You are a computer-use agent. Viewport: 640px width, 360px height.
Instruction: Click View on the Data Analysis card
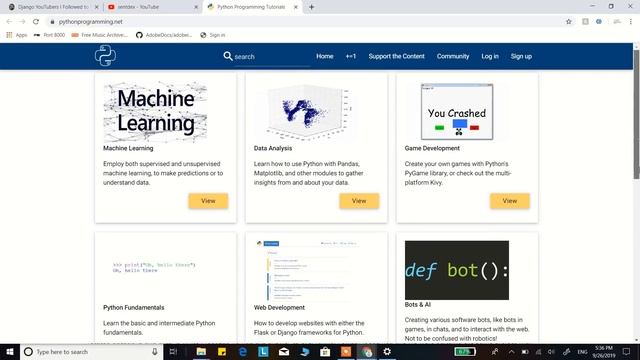click(359, 201)
